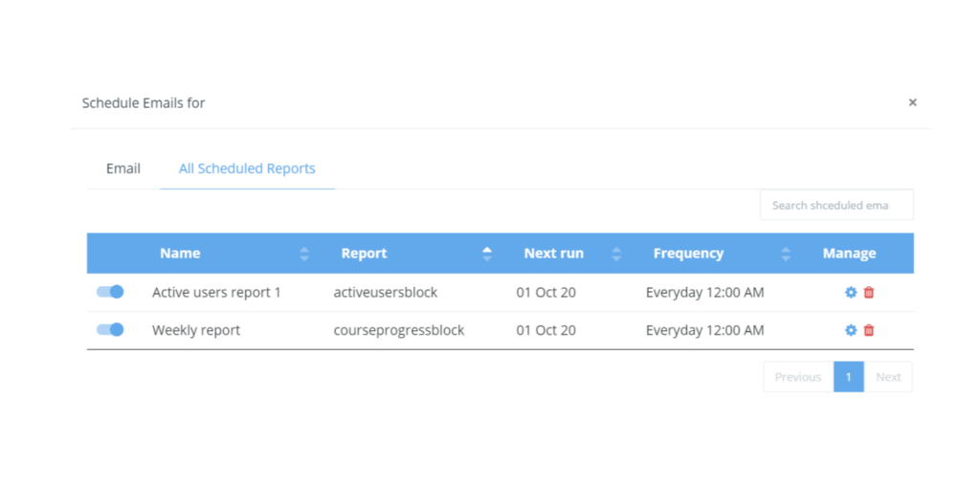The image size is (980, 490).
Task: Click 01 Oct 20 in Weekly report row
Action: point(546,330)
